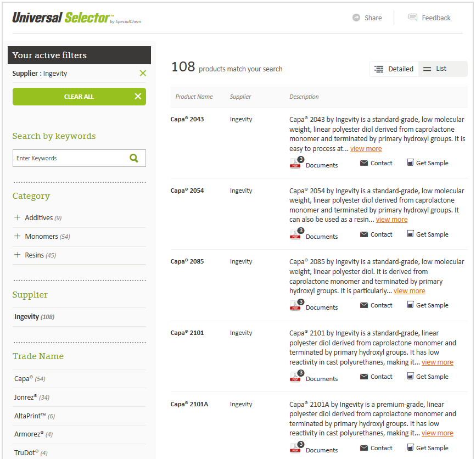476x459 pixels.
Task: Expand the Resins category
Action: (18, 255)
